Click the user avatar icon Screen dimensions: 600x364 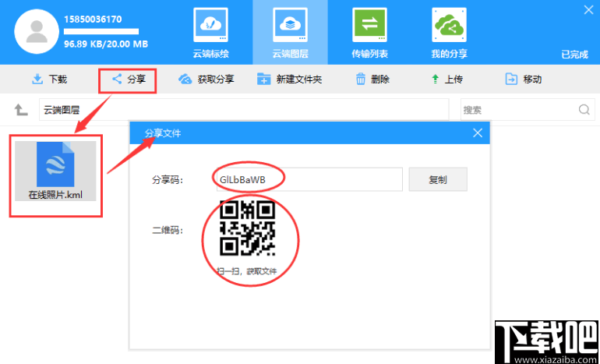coord(37,31)
